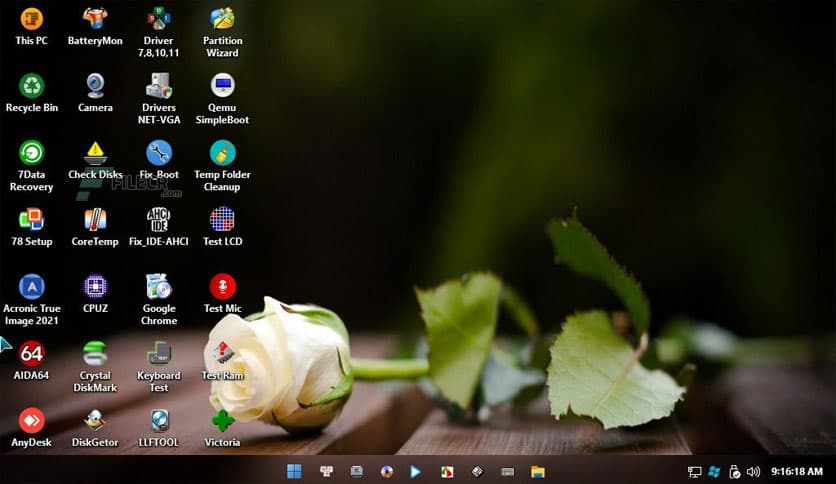Open the Temp Folder Cleanup shortcut

tap(222, 153)
